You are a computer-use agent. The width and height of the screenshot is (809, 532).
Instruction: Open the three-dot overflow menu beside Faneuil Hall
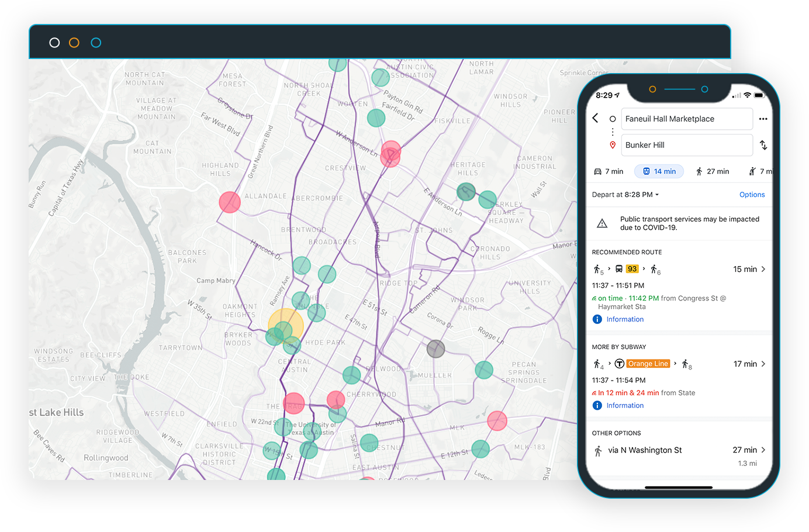click(x=763, y=118)
